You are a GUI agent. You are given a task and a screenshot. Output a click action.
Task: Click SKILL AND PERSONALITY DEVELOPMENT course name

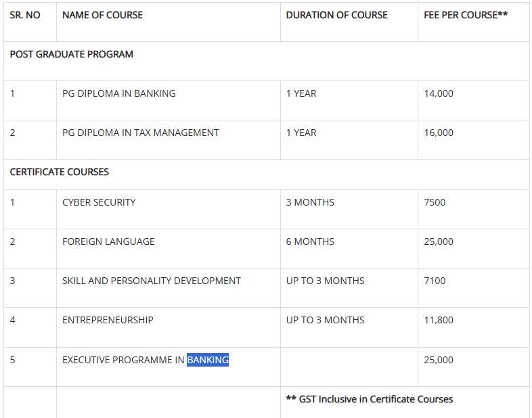[151, 281]
